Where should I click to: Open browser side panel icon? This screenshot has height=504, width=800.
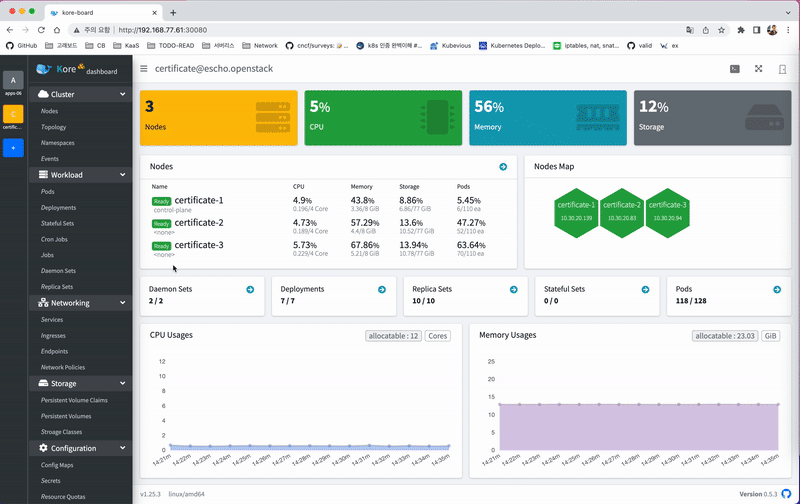click(x=757, y=30)
